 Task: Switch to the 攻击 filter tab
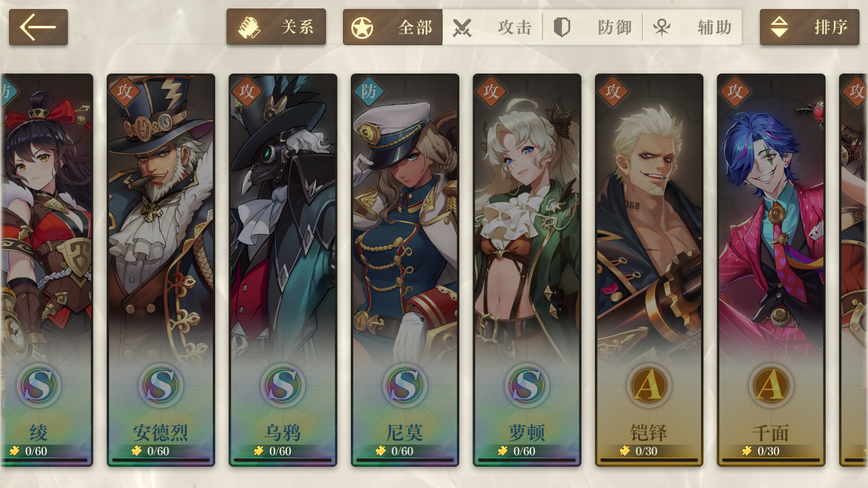tap(492, 27)
